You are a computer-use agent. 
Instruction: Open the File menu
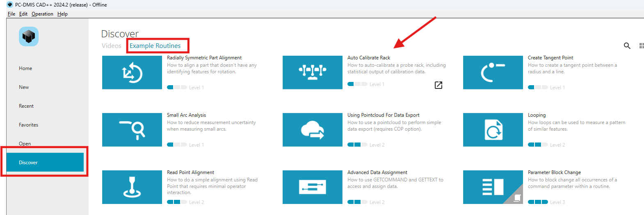11,14
